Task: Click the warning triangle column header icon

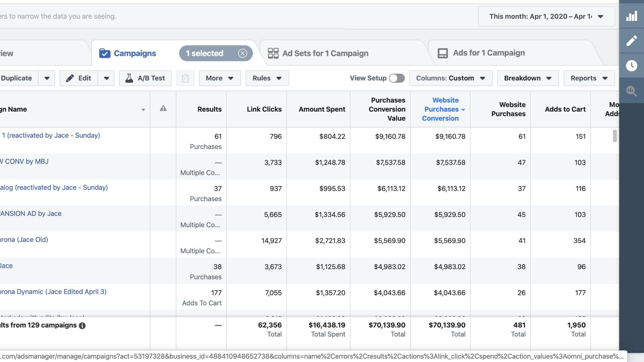Action: [x=163, y=108]
